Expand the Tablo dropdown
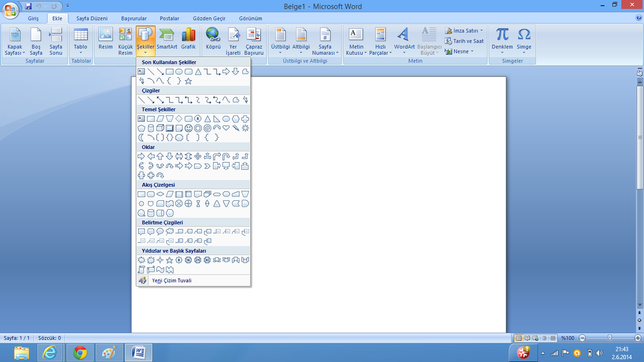The height and width of the screenshot is (362, 644). coord(81,40)
